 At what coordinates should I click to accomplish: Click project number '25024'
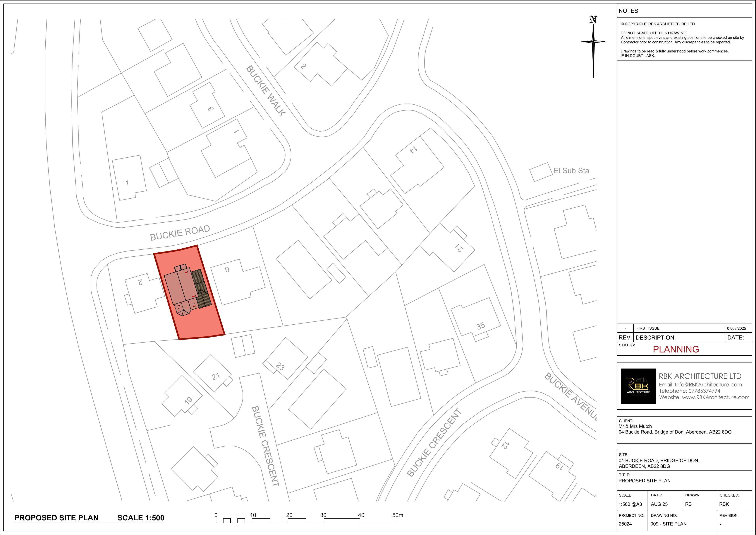click(x=625, y=524)
